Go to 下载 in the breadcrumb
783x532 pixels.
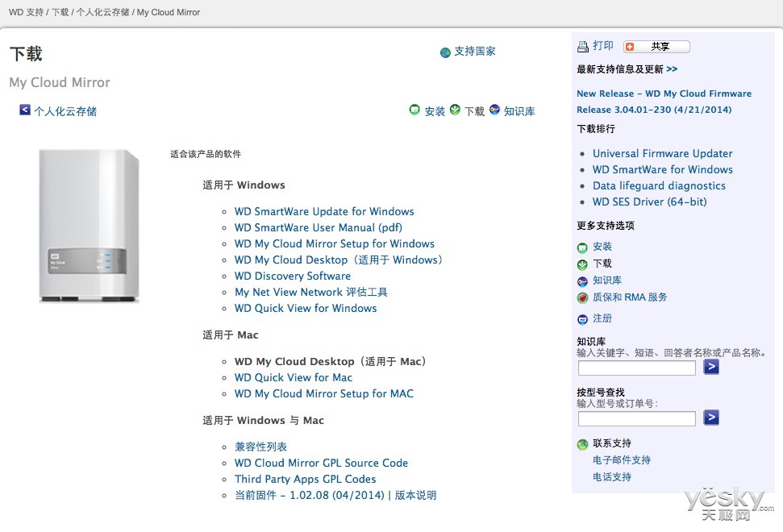coord(60,12)
